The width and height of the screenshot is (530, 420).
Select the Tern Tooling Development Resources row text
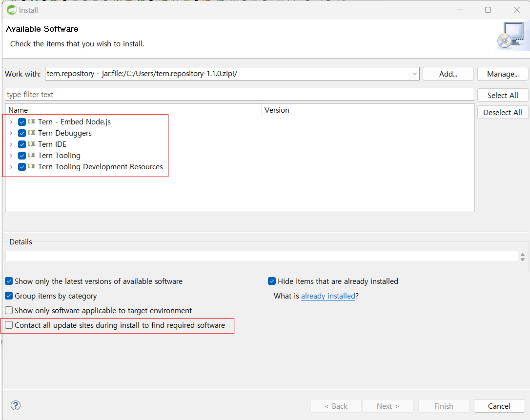pos(101,167)
